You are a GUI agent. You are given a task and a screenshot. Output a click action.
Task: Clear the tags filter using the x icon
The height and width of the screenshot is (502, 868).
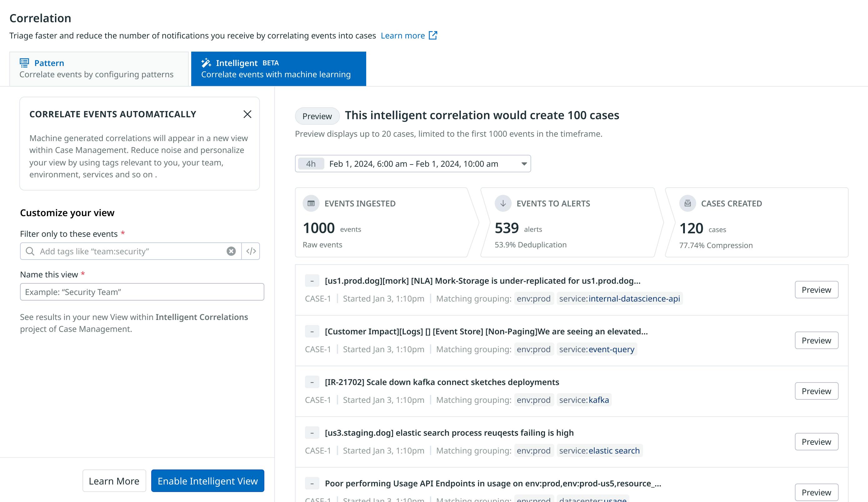pos(231,251)
